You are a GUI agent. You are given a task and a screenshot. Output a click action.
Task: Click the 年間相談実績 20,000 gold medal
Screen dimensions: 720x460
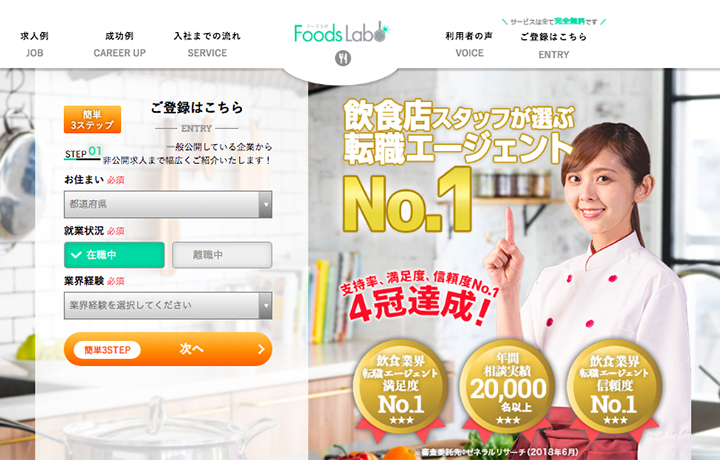click(x=507, y=388)
